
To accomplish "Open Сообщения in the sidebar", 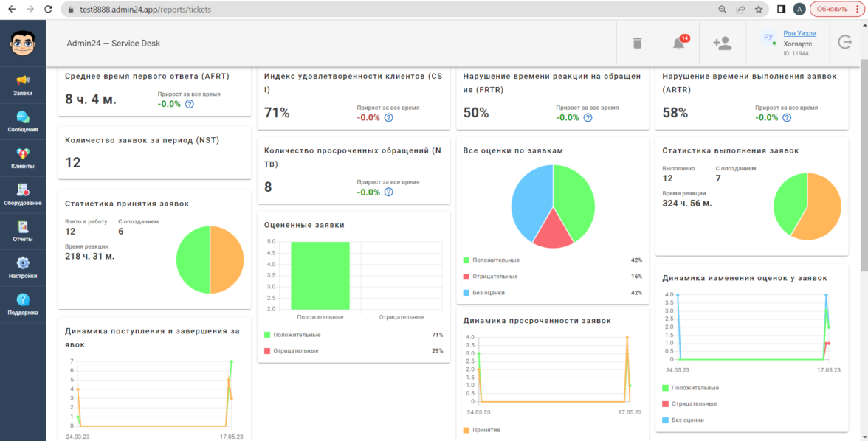I will [x=23, y=121].
